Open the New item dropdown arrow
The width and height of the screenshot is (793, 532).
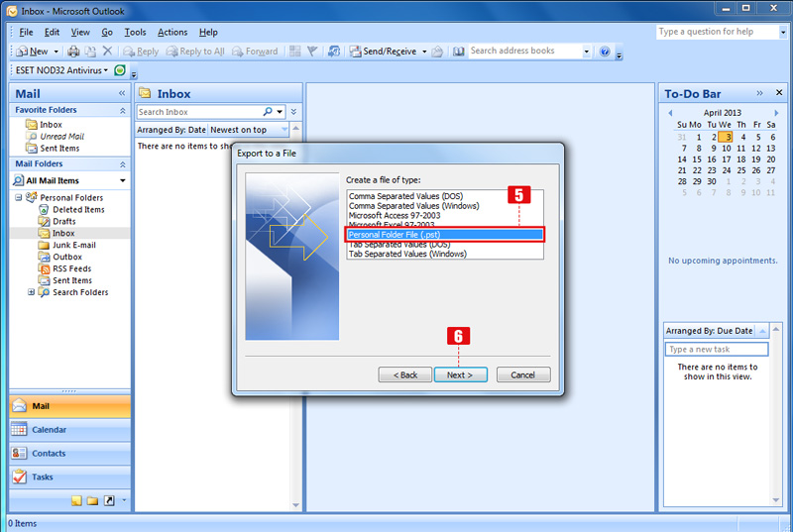pyautogui.click(x=57, y=52)
